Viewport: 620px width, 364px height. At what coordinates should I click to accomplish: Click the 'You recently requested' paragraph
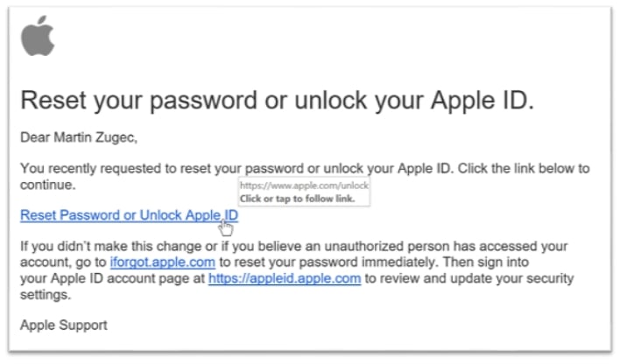coord(305,176)
